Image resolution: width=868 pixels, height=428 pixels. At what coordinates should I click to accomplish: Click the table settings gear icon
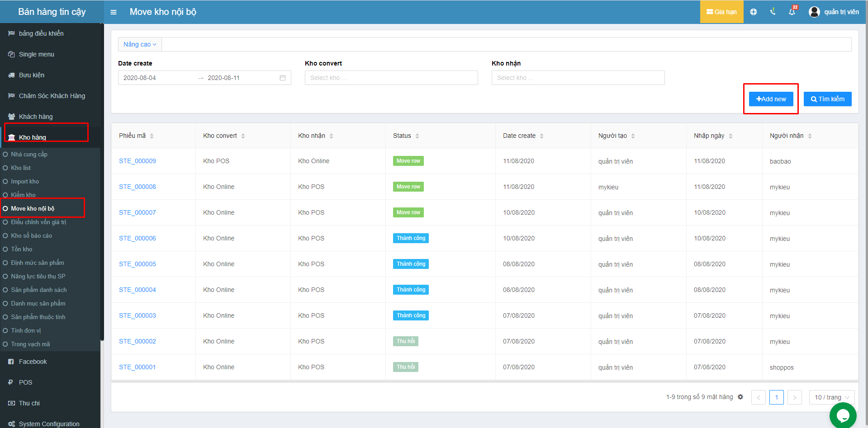point(740,397)
